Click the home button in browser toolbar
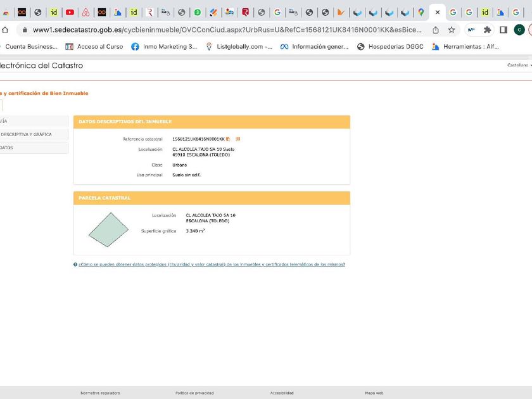 pos(5,30)
